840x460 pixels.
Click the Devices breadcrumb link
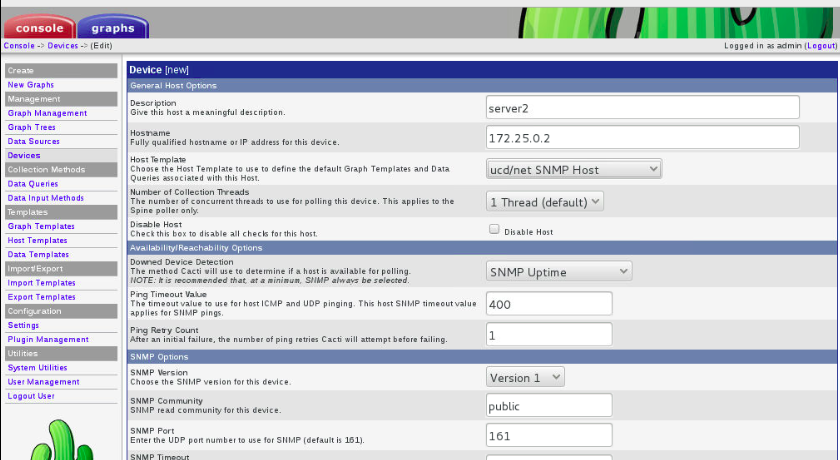coord(63,46)
